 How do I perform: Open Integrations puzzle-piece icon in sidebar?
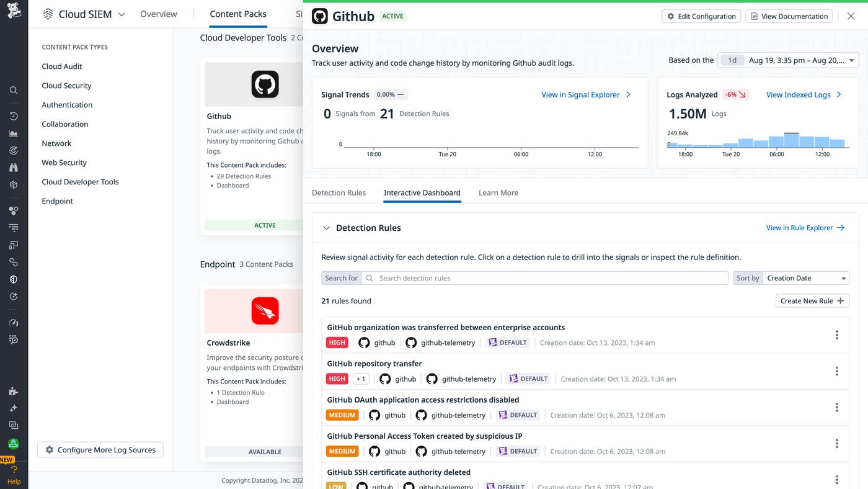point(14,391)
